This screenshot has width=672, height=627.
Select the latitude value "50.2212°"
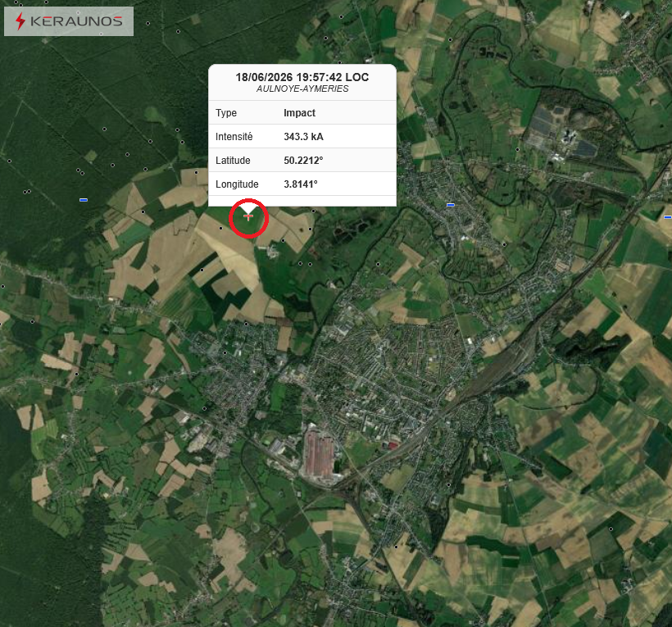tap(303, 161)
